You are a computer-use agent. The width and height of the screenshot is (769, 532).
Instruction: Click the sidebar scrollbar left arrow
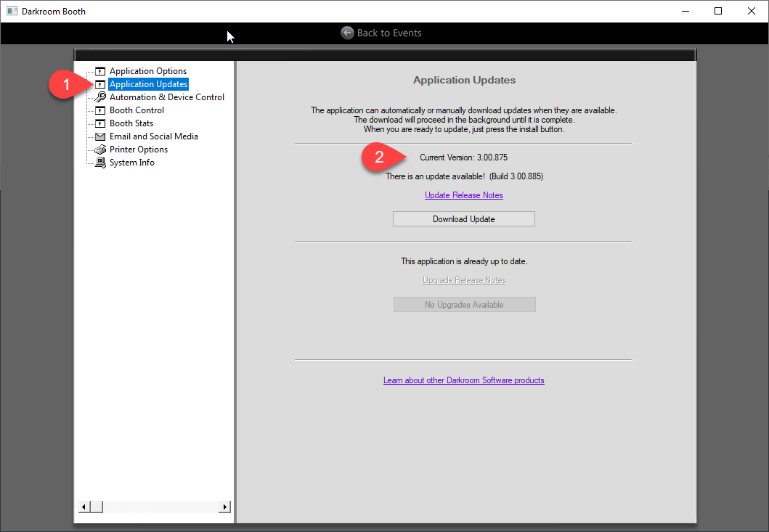[x=84, y=507]
